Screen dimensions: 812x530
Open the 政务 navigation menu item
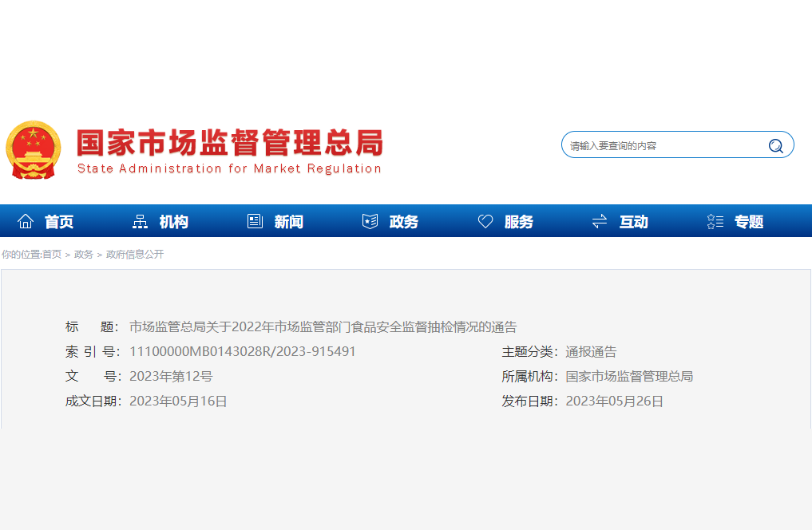[x=403, y=222]
